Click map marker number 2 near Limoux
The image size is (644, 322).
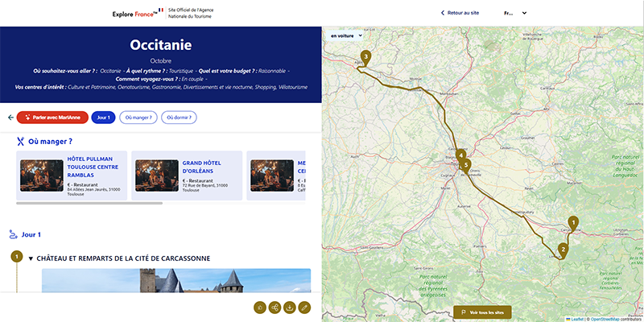pos(563,250)
